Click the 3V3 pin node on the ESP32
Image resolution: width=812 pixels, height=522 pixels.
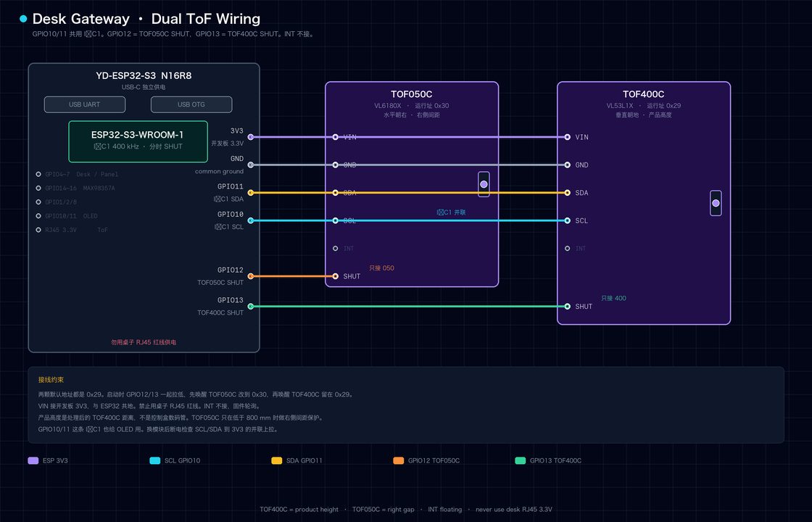click(x=251, y=137)
